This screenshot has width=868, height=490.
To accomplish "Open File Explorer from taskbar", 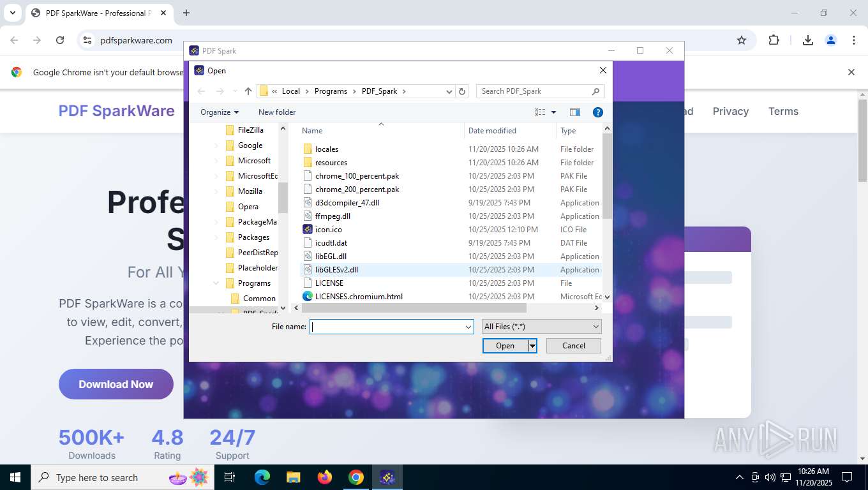I will 293,477.
